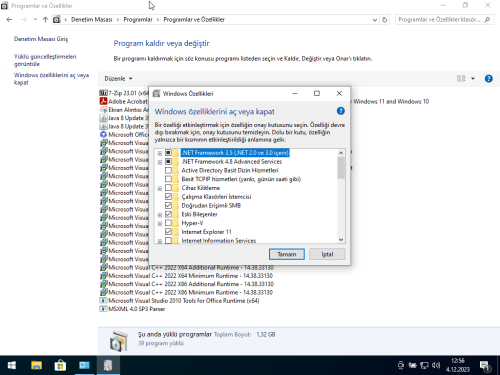Click the search magnifier icon
The width and height of the screenshot is (500, 375).
pyautogui.click(x=487, y=20)
